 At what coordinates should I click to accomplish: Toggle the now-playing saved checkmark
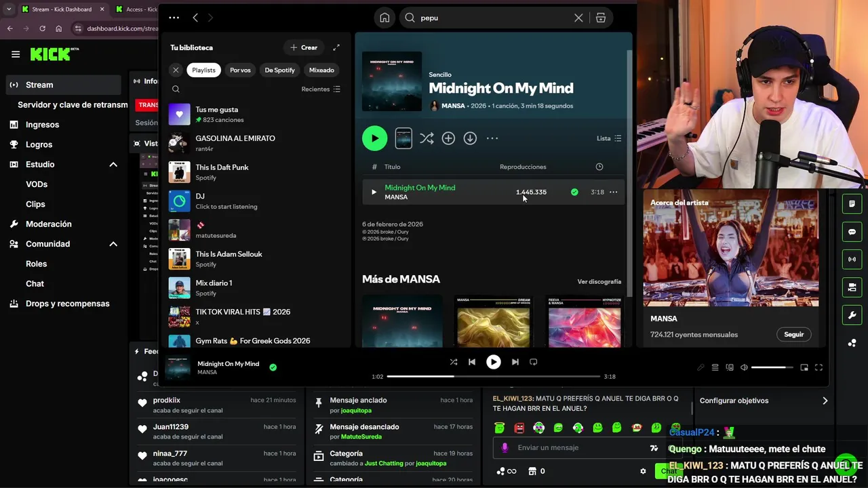(x=273, y=367)
